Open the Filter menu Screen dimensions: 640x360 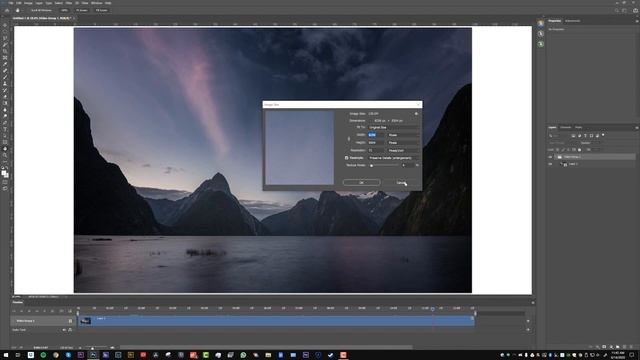point(69,3)
